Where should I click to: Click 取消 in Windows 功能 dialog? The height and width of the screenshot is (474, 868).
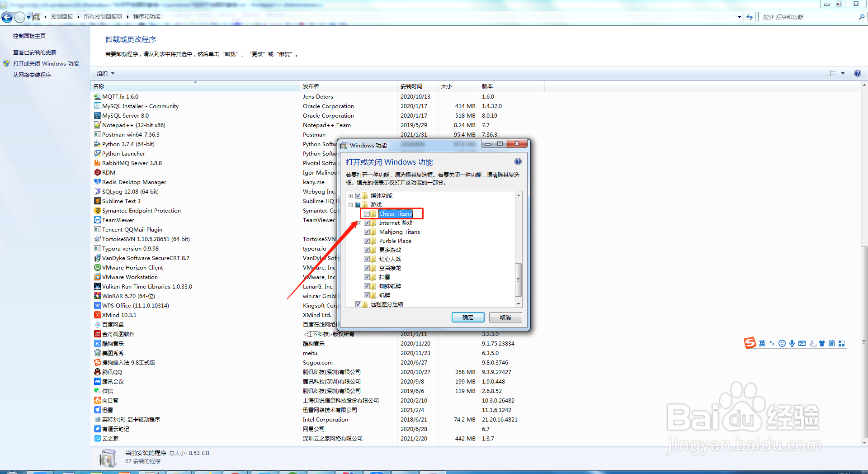505,318
